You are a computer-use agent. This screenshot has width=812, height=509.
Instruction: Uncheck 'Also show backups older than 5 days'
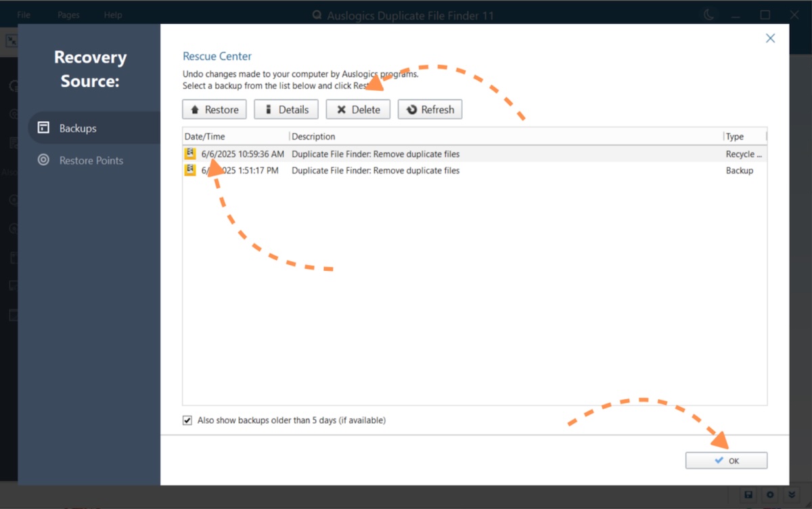(187, 420)
